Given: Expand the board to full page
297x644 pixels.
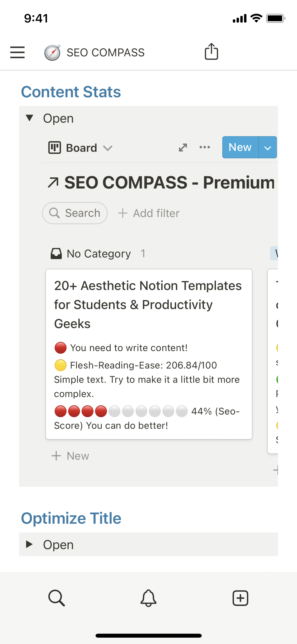Looking at the screenshot, I should tap(183, 148).
